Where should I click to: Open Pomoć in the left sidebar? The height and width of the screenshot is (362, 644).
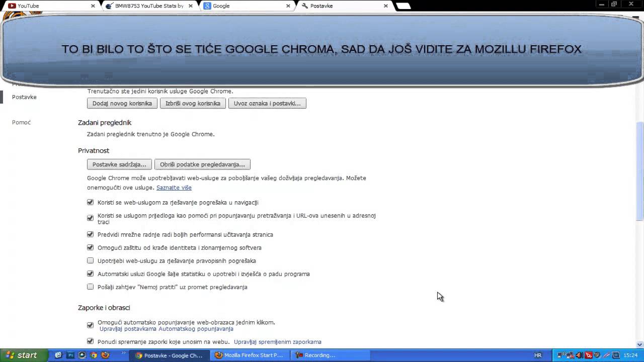point(21,122)
